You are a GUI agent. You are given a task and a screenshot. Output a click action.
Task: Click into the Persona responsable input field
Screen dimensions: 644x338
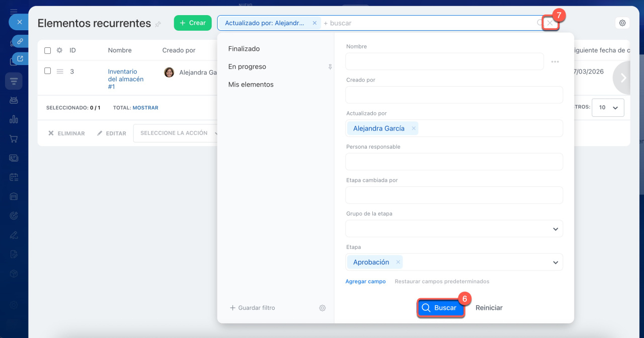point(454,162)
